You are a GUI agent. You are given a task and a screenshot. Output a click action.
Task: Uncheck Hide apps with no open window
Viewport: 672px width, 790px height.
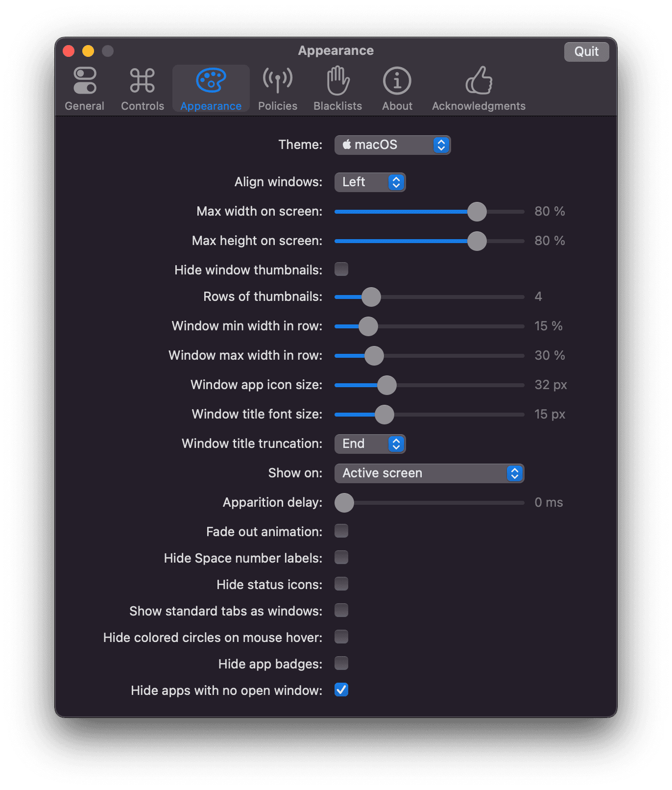point(341,690)
